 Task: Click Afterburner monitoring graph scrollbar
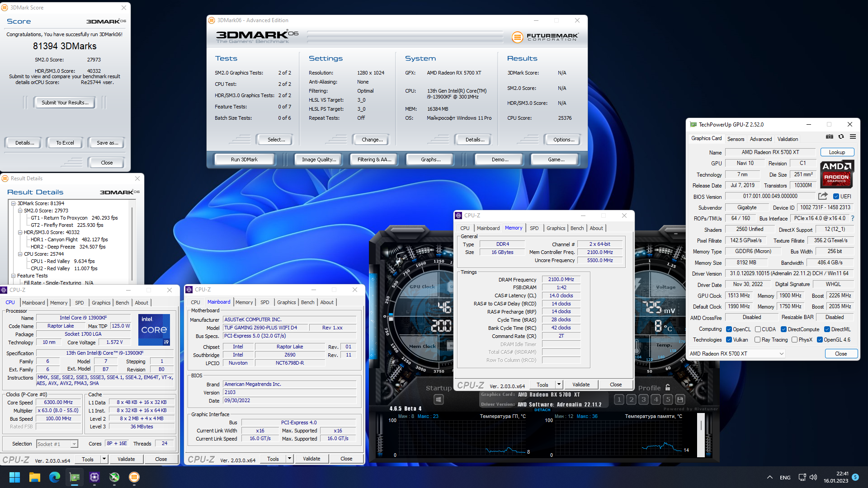tap(701, 436)
